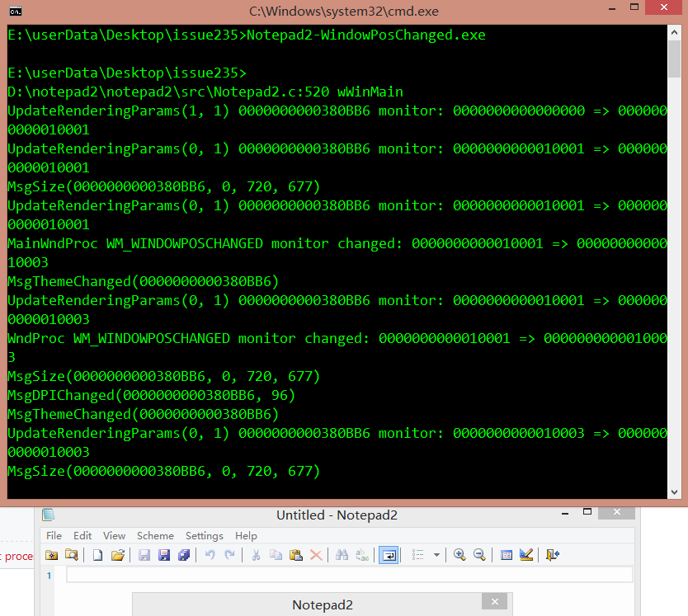688x616 pixels.
Task: Click the 'Untitled - Notepad2' title text
Action: point(337,515)
